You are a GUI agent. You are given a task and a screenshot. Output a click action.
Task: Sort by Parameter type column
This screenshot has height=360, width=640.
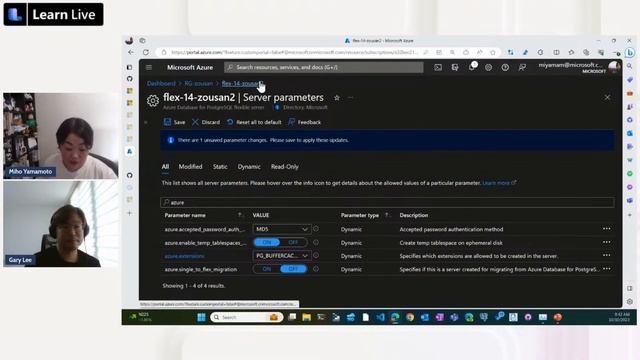click(x=360, y=215)
